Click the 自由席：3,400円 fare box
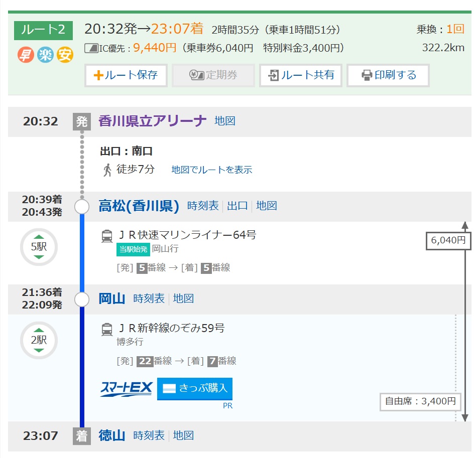Viewport: 476px width, 458px height. [x=420, y=402]
